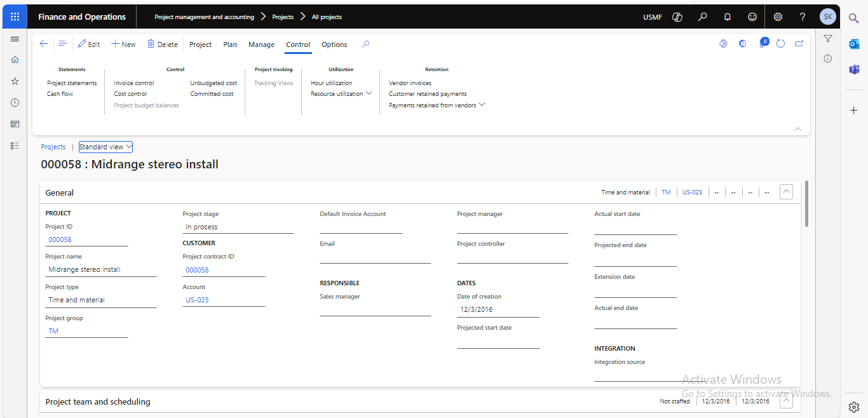Open the Options tab
Screen dimensions: 868x418
tap(334, 44)
